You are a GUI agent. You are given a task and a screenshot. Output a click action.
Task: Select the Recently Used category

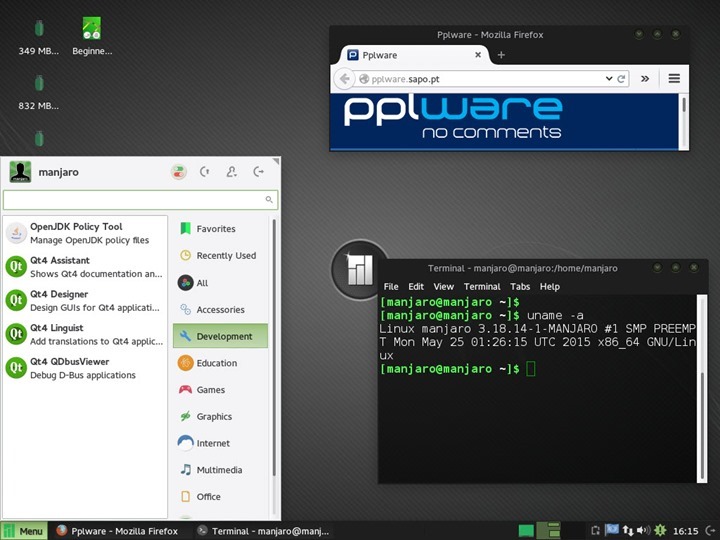click(x=220, y=255)
